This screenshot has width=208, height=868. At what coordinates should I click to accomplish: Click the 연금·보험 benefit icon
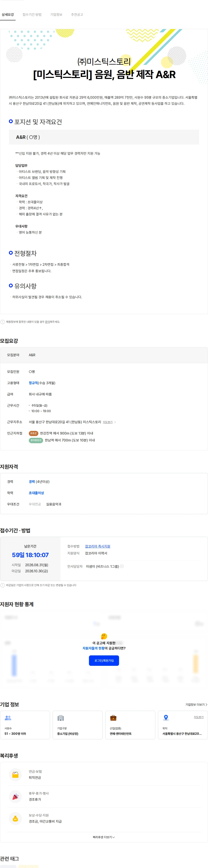tap(15, 775)
